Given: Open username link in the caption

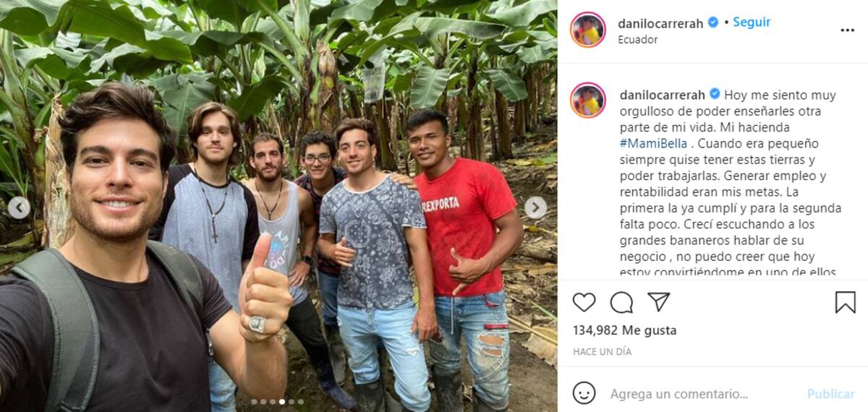Looking at the screenshot, I should (661, 95).
